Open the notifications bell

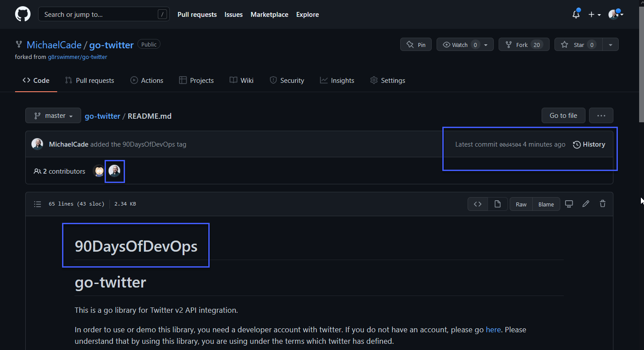pos(575,14)
